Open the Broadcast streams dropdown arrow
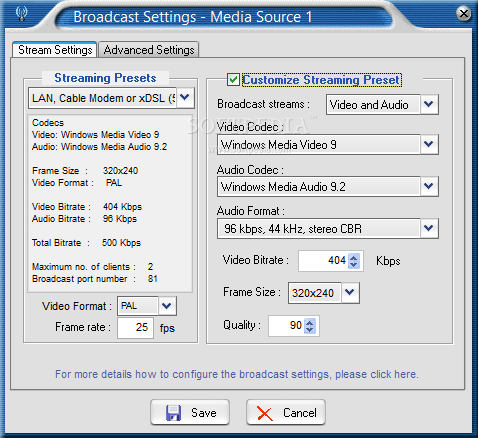Image resolution: width=478 pixels, height=438 pixels. (x=429, y=104)
